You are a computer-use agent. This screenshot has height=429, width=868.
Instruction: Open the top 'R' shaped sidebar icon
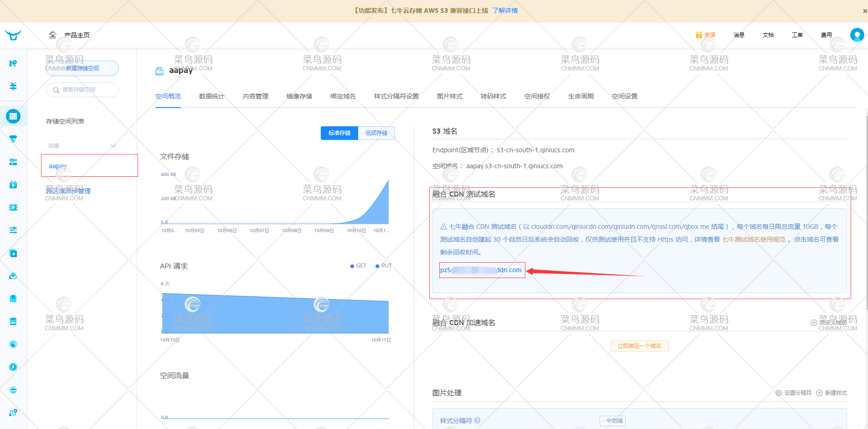tap(13, 63)
